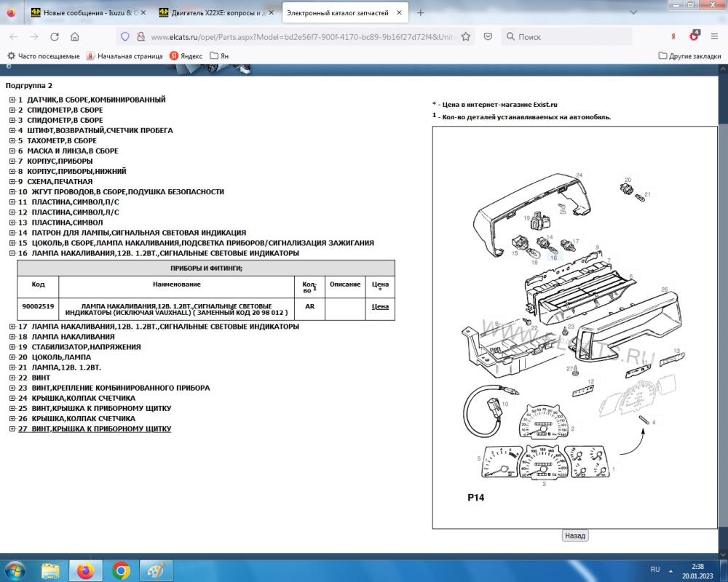The height and width of the screenshot is (582, 728).
Task: Select 21 ЛАМПА,12В. 1.2ВТ. row
Action: (60, 367)
